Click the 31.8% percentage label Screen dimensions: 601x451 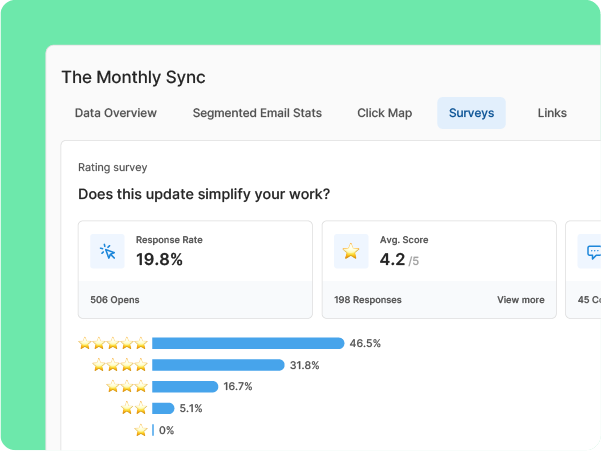pos(304,365)
